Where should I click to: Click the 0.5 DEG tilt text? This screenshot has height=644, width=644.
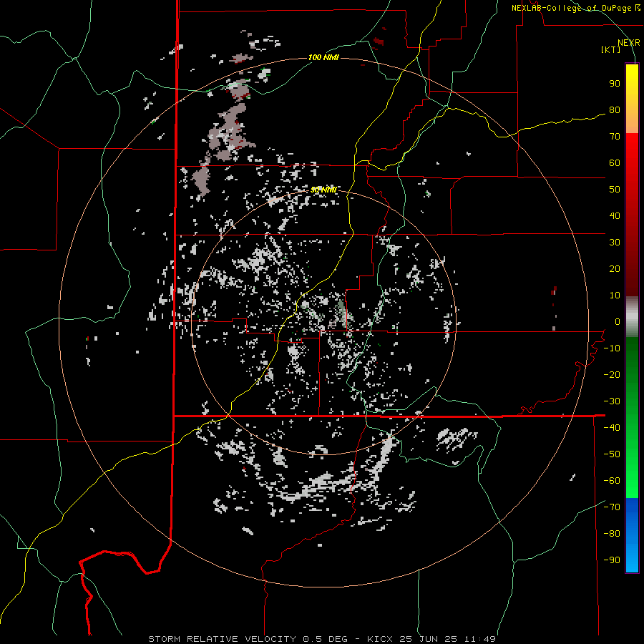coord(325,639)
